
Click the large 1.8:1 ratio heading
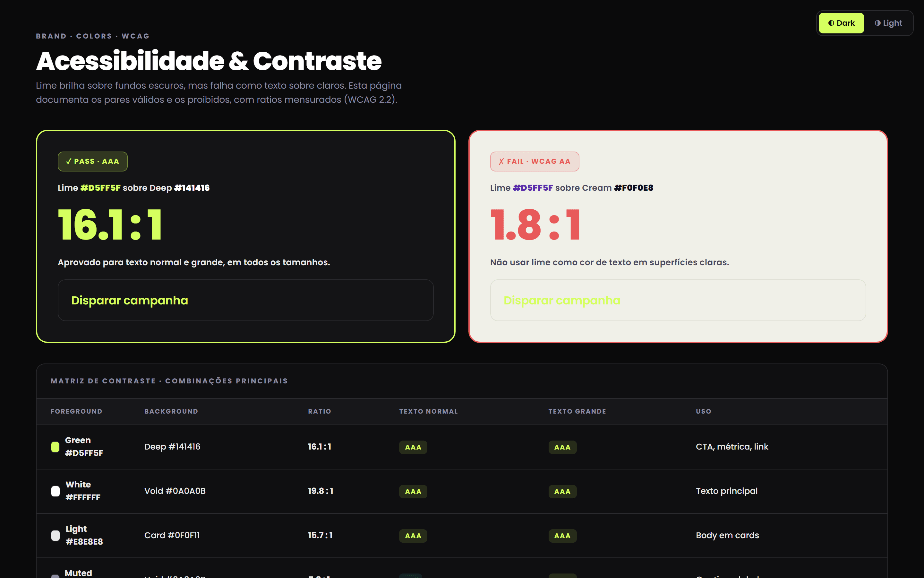click(x=535, y=224)
